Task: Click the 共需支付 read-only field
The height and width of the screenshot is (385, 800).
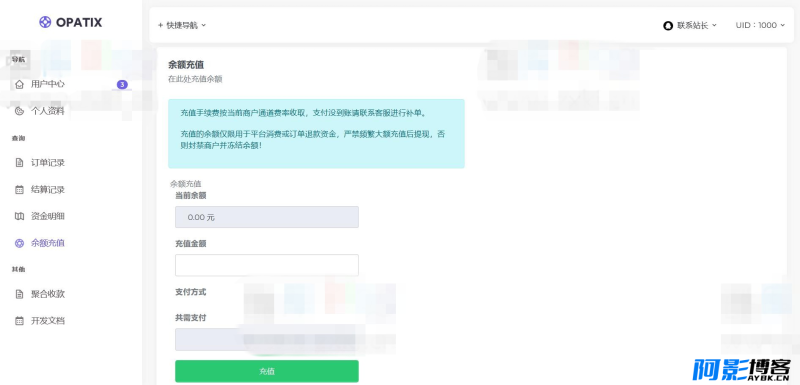Action: point(267,339)
